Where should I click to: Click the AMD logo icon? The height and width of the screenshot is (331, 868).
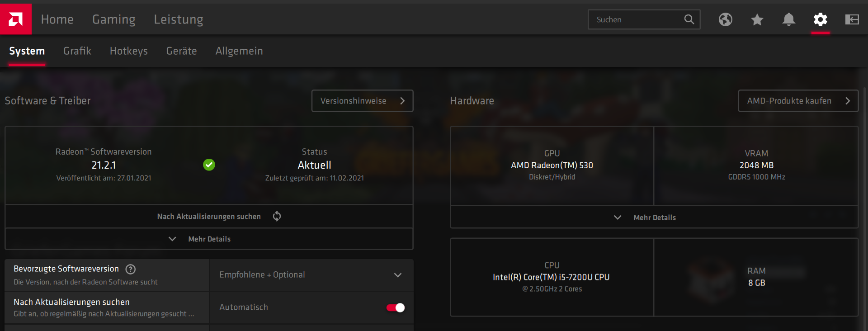point(16,19)
